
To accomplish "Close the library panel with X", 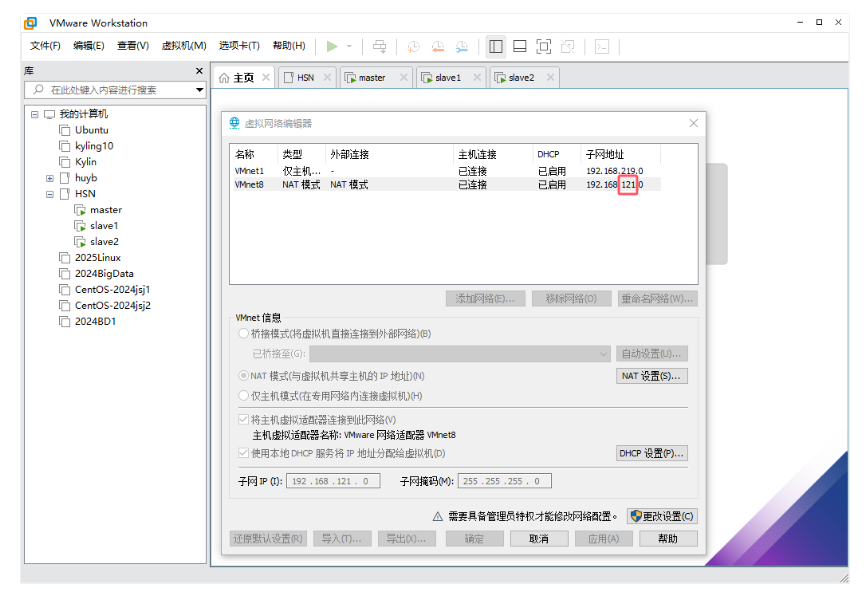I will point(199,71).
